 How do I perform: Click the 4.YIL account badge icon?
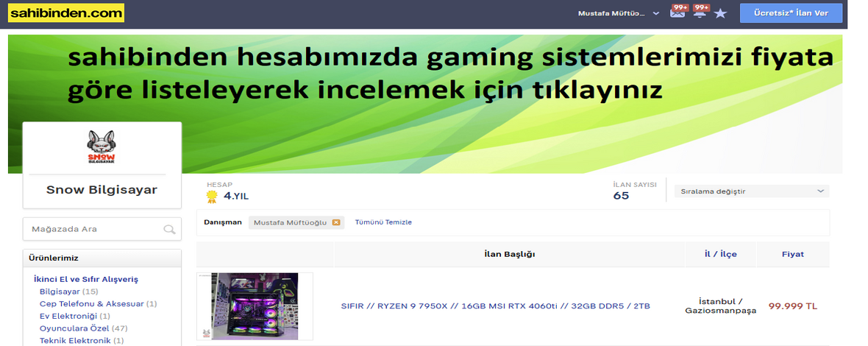click(x=211, y=197)
